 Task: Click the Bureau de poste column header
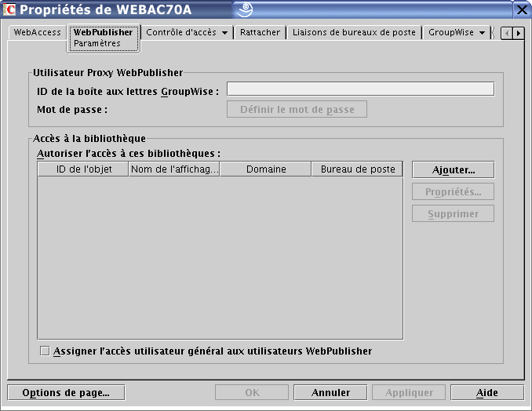coord(357,169)
